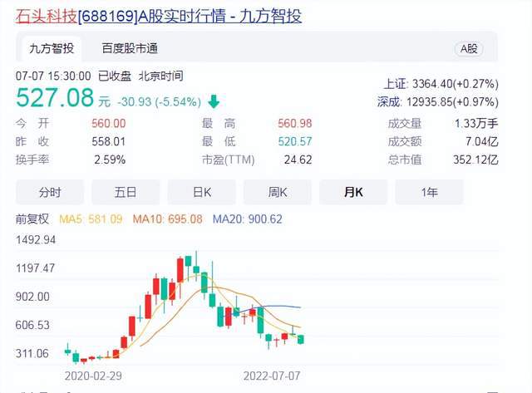Screen dimensions: 532x393
Task: Click the A股 badge button
Action: tap(469, 49)
